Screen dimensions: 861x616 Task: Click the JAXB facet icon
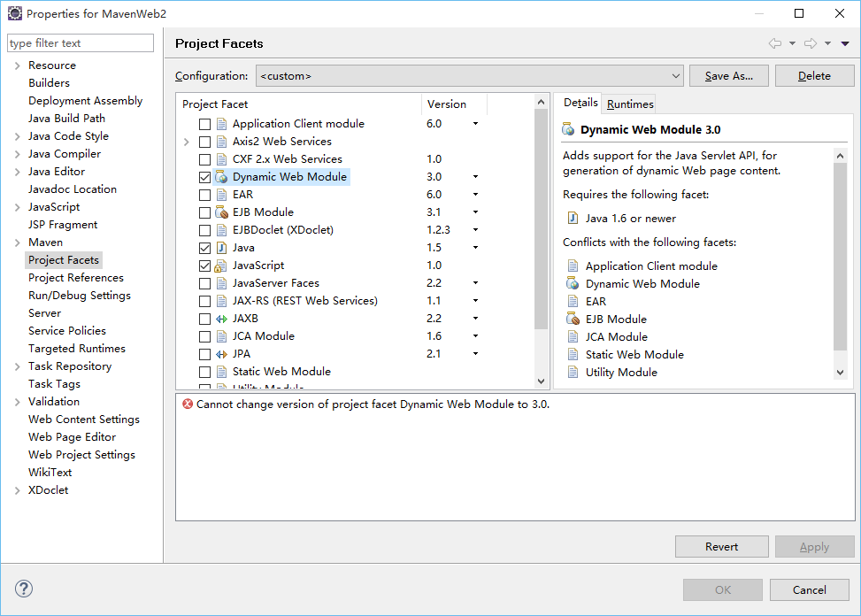click(221, 319)
